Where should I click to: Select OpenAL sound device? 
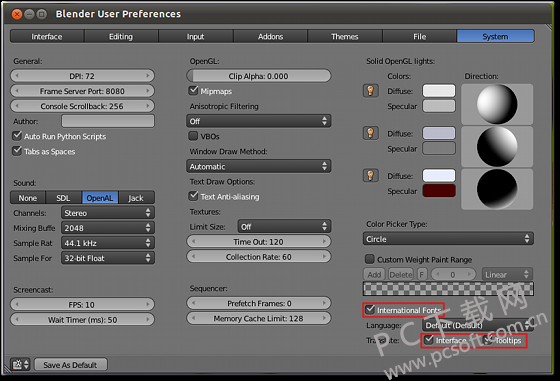(100, 197)
